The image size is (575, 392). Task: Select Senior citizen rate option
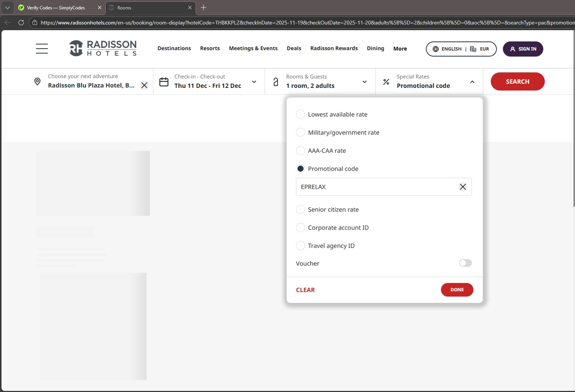pyautogui.click(x=301, y=209)
